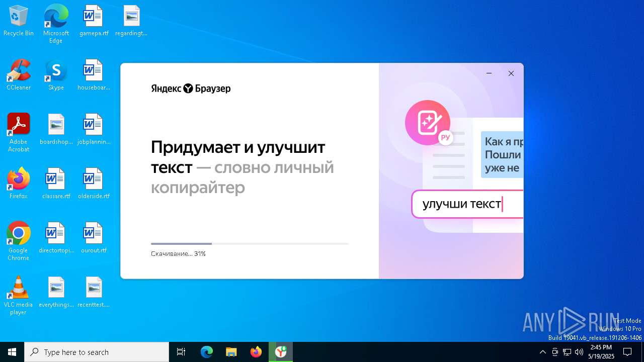Select the jobplannin... document icon

tap(94, 129)
